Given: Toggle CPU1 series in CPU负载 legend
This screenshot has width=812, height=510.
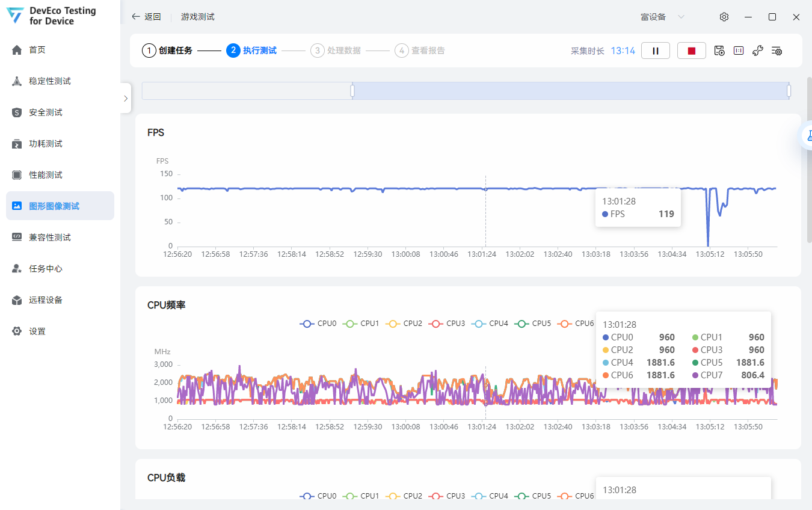Looking at the screenshot, I should tap(361, 496).
